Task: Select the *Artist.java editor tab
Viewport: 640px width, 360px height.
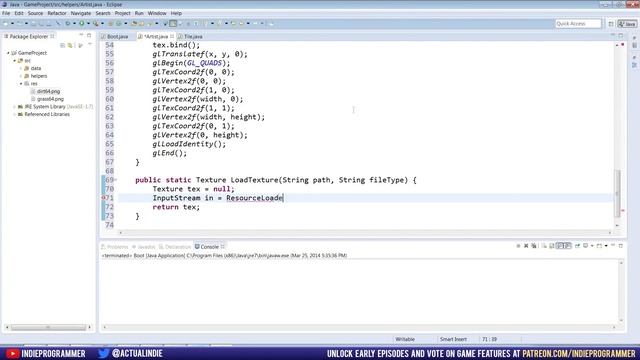Action: pyautogui.click(x=156, y=36)
